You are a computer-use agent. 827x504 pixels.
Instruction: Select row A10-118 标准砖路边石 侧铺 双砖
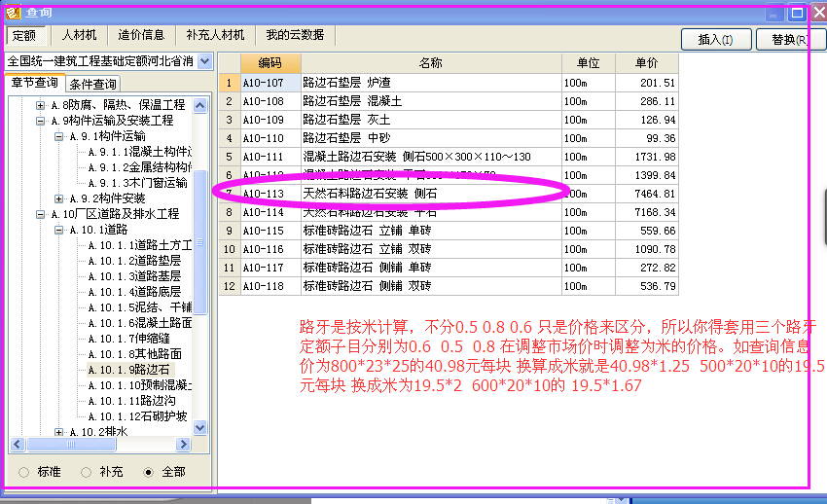(x=449, y=286)
